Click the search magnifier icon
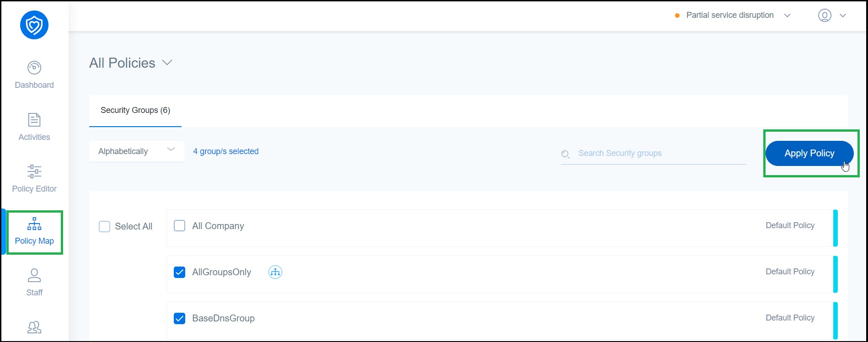 pos(565,154)
